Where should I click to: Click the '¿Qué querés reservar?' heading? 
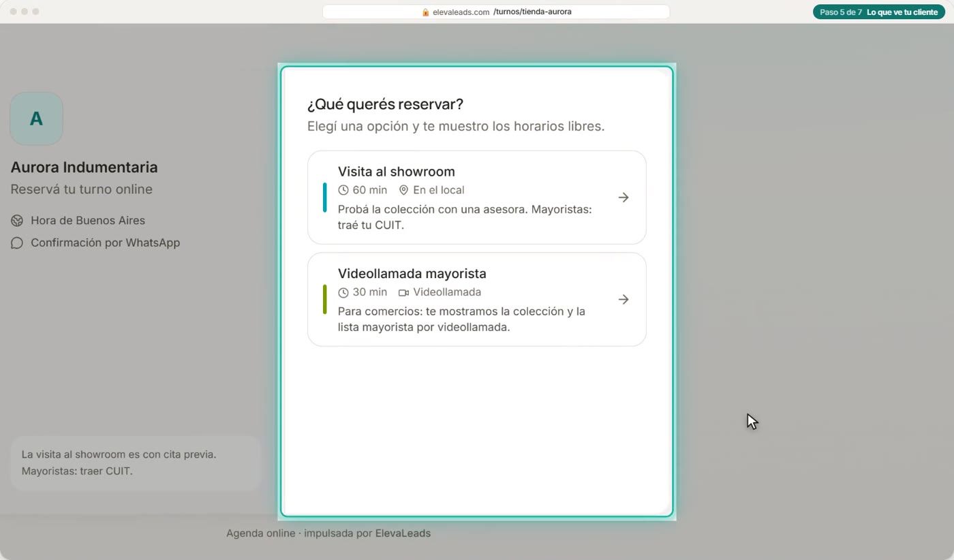385,104
